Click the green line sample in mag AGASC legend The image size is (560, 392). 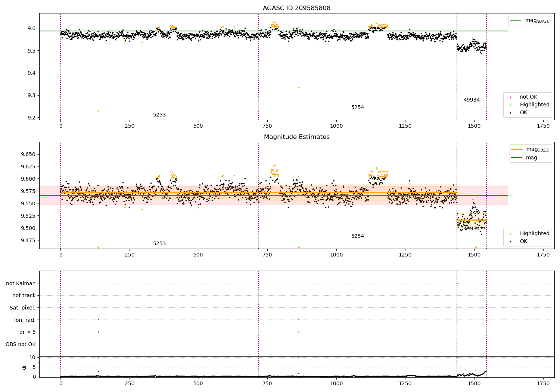coord(516,21)
